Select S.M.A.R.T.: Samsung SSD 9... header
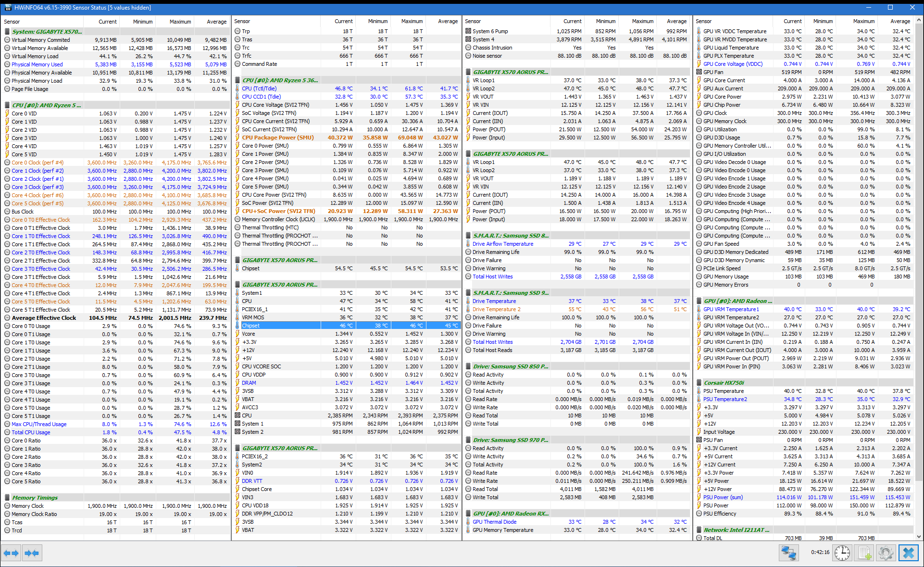The height and width of the screenshot is (567, 924). 577,293
